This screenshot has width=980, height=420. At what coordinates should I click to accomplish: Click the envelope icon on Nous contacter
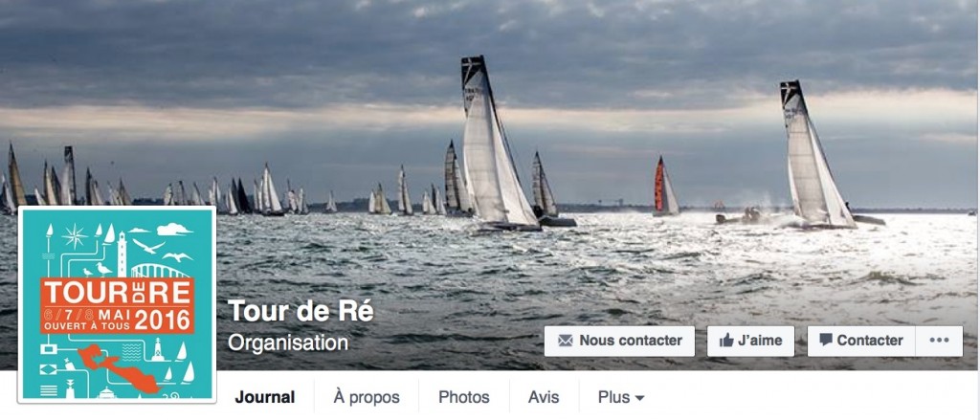point(565,341)
